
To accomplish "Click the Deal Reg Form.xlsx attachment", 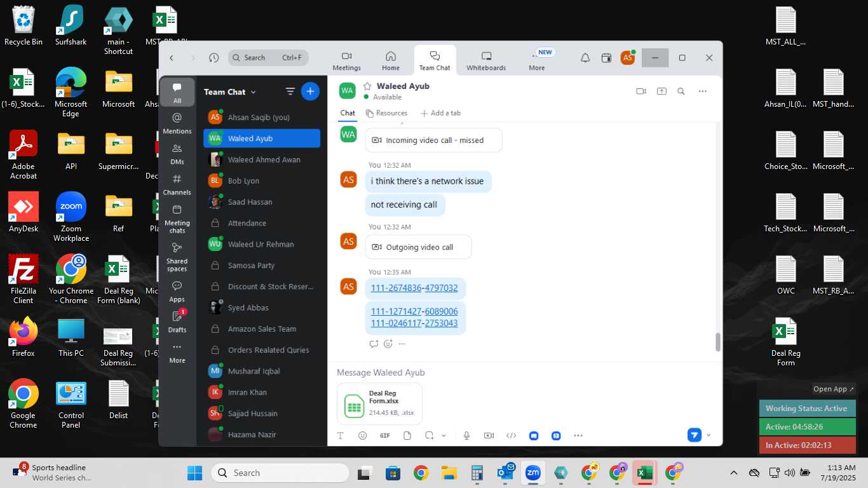I will pyautogui.click(x=379, y=404).
